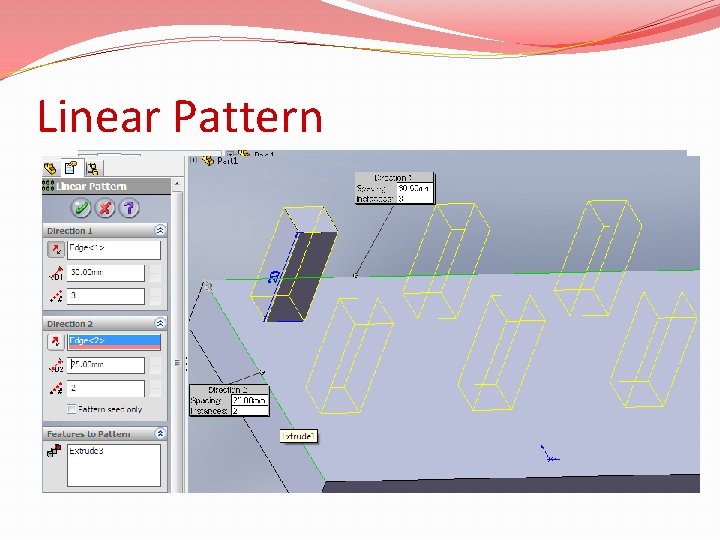Edit spacing value in Direction 2 callout
The image size is (720, 540).
(249, 400)
